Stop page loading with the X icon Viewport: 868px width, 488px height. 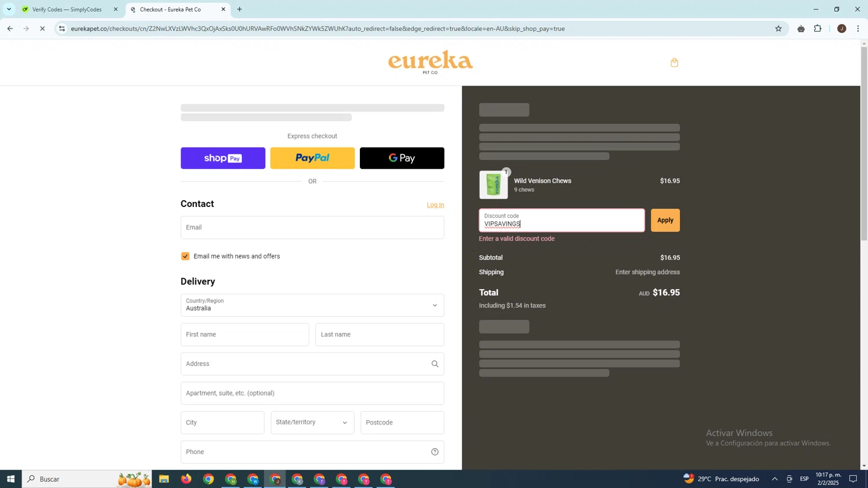(42, 28)
